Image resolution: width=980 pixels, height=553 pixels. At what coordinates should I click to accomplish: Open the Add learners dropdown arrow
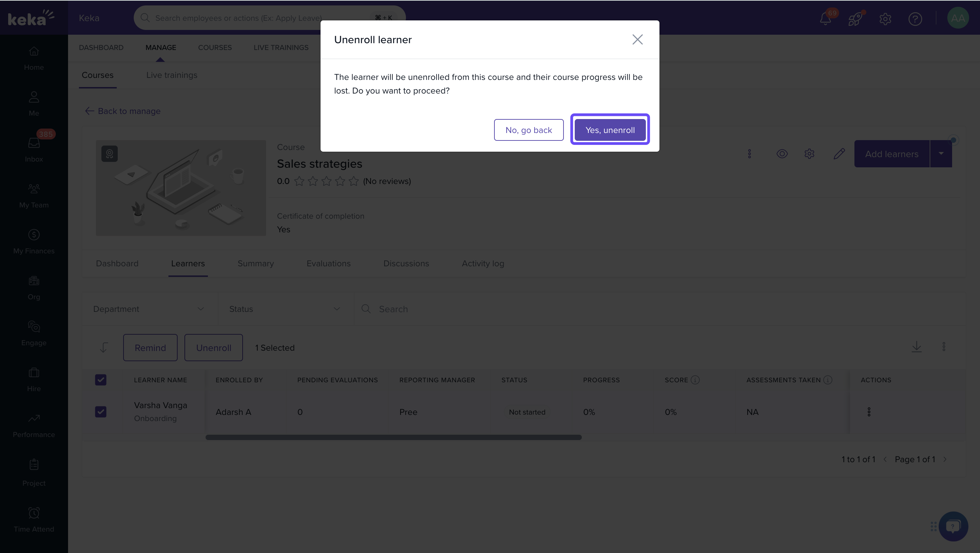click(x=941, y=154)
